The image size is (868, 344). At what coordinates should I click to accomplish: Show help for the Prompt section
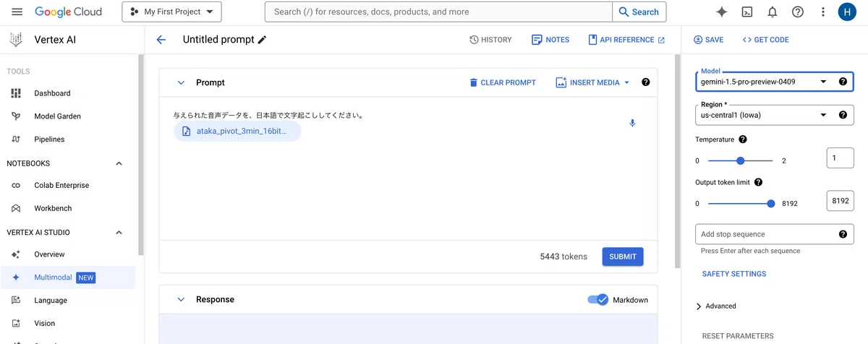[646, 82]
